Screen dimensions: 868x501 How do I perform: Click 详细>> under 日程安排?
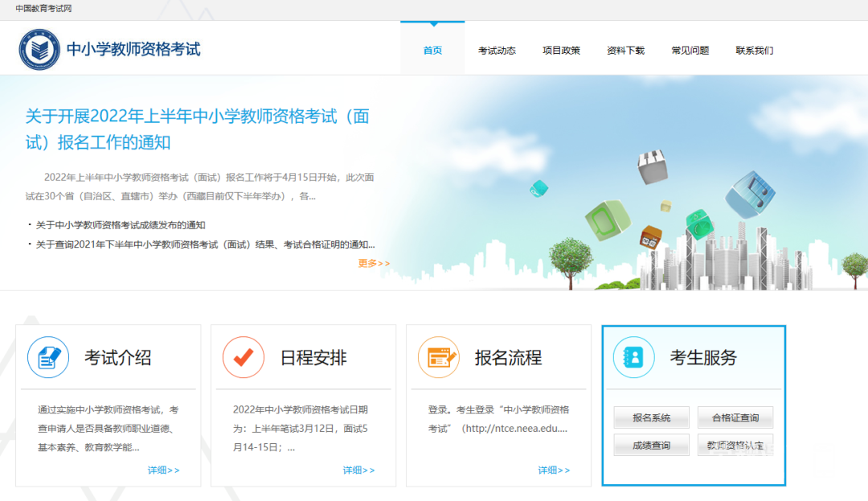point(358,470)
